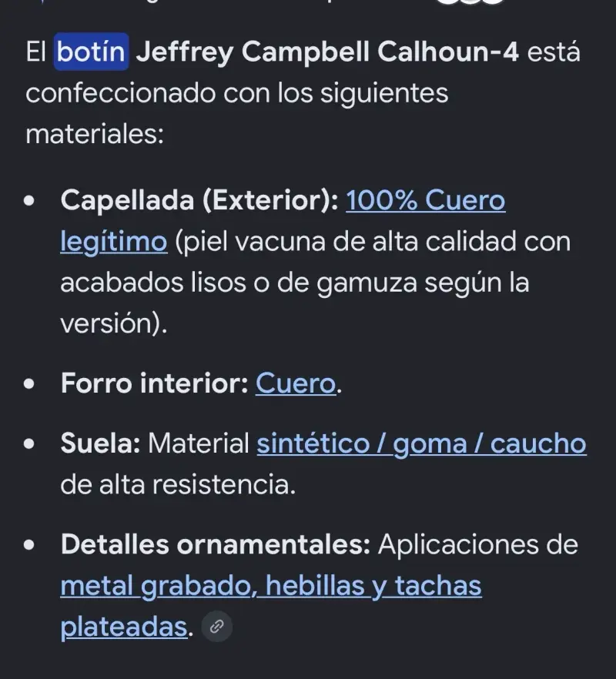
Task: Click the bullet point before Detalles ornamentales
Action: (x=29, y=545)
